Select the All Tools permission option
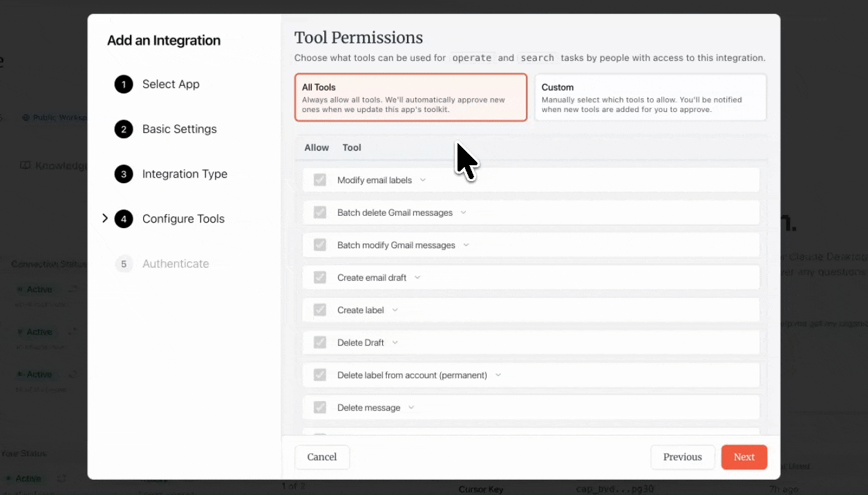 (411, 97)
